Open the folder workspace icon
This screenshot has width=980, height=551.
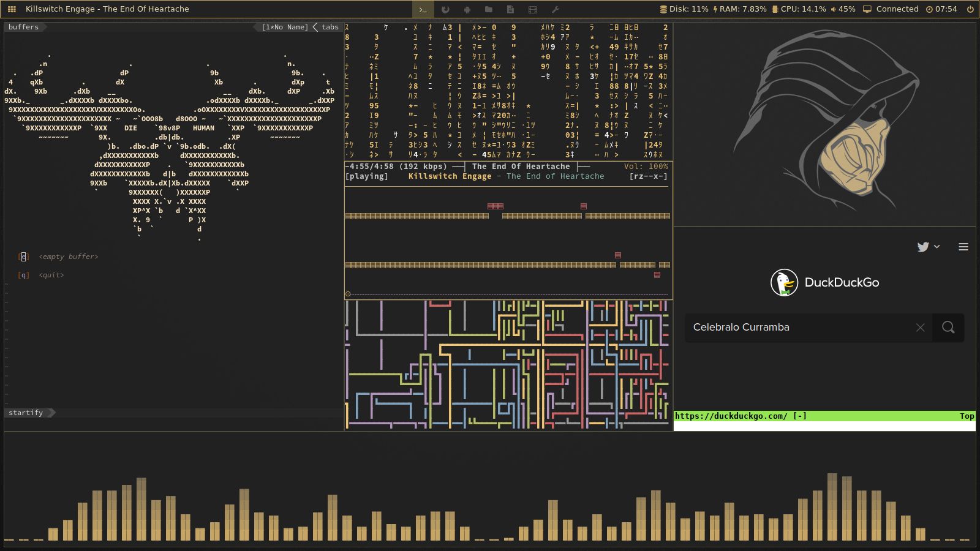tap(488, 9)
